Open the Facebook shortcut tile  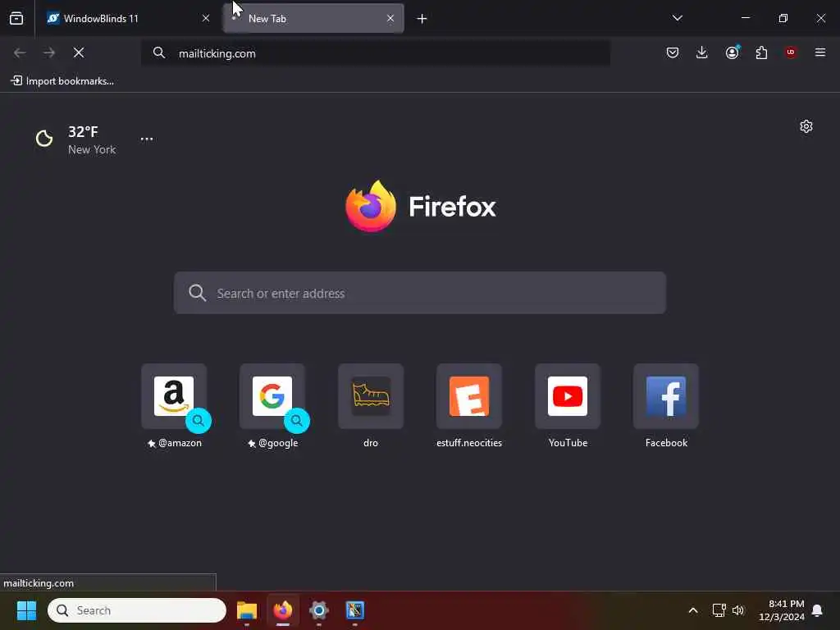666,407
